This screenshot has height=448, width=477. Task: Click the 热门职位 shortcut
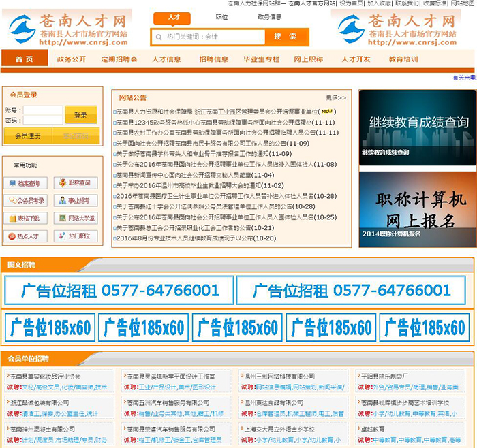(x=76, y=236)
